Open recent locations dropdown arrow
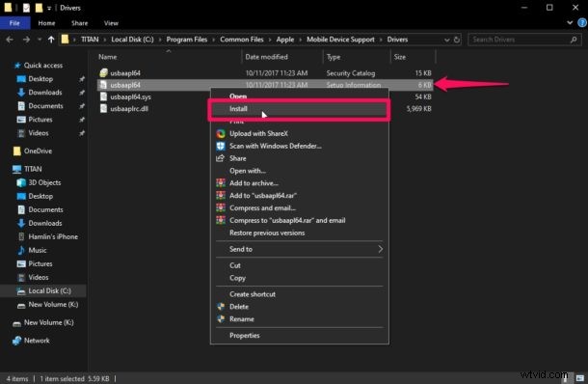588x384 pixels. pos(39,40)
